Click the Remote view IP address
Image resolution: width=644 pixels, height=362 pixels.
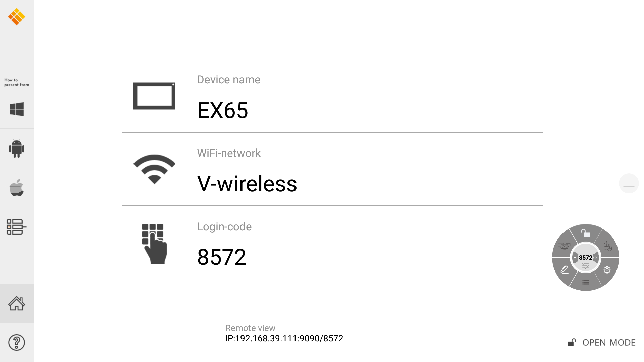click(x=284, y=339)
